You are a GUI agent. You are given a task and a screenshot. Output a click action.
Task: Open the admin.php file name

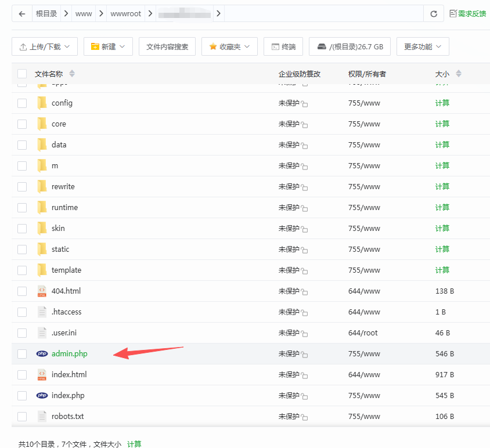click(69, 353)
